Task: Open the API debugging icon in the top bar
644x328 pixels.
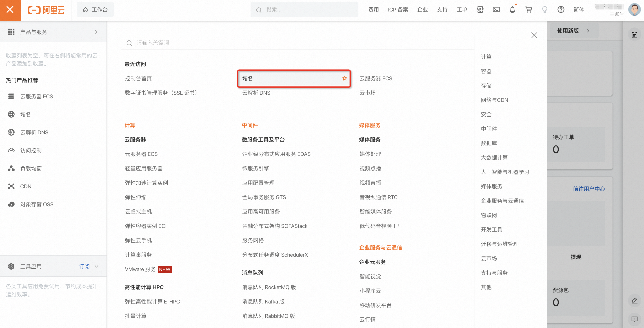Action: point(480,10)
